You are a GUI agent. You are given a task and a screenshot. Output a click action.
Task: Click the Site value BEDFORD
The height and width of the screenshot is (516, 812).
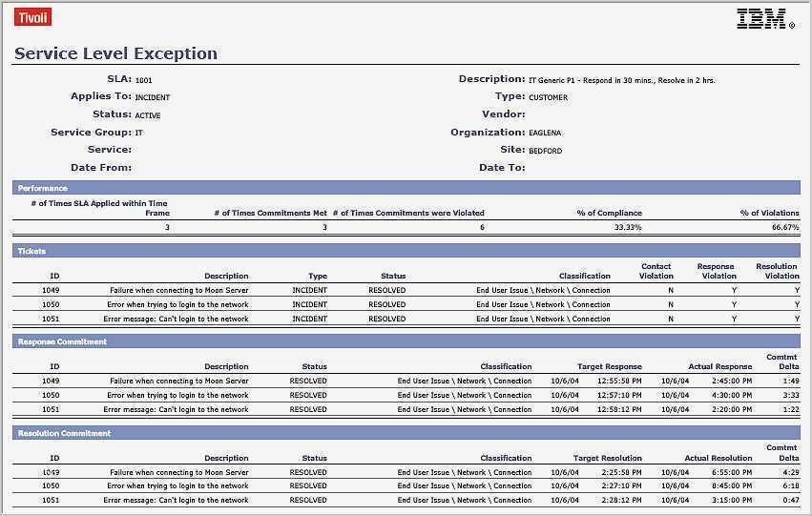click(x=545, y=151)
